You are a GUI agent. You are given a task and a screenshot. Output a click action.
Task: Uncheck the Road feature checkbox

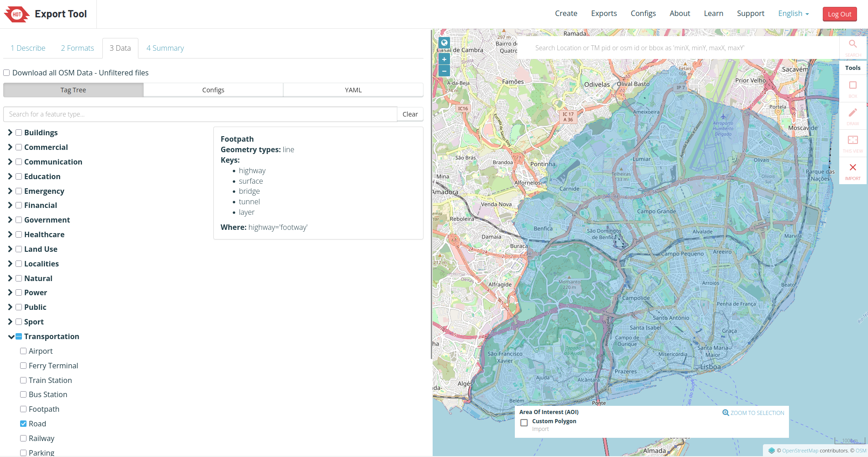(x=23, y=424)
